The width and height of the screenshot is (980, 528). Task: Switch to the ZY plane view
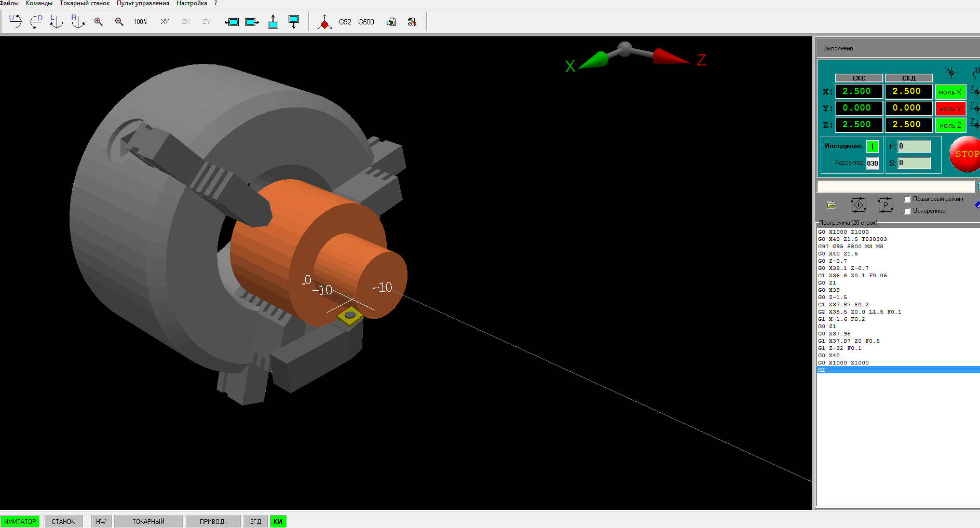207,22
